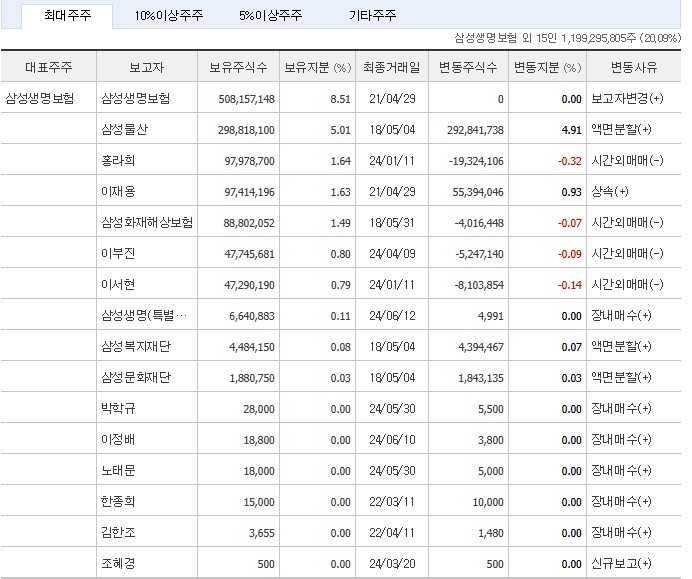This screenshot has height=579, width=692.
Task: Select reporter 박학규
Action: tap(118, 408)
